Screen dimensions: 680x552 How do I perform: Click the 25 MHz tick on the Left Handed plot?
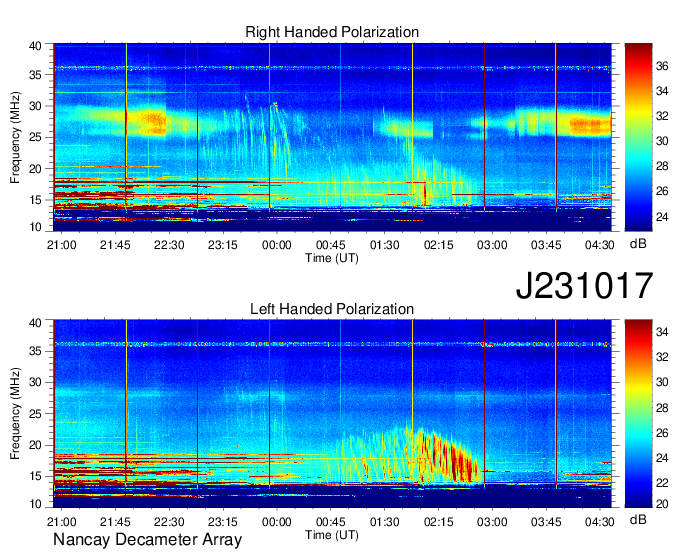[x=36, y=414]
